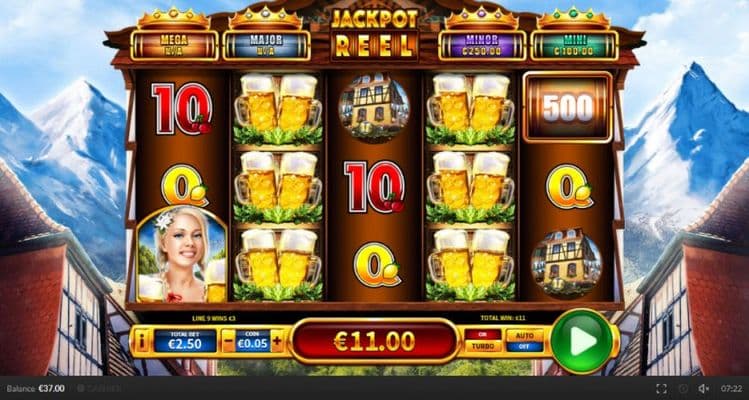The image size is (749, 400).
Task: Click the dim circular icon beside fullscreen
Action: tap(683, 389)
